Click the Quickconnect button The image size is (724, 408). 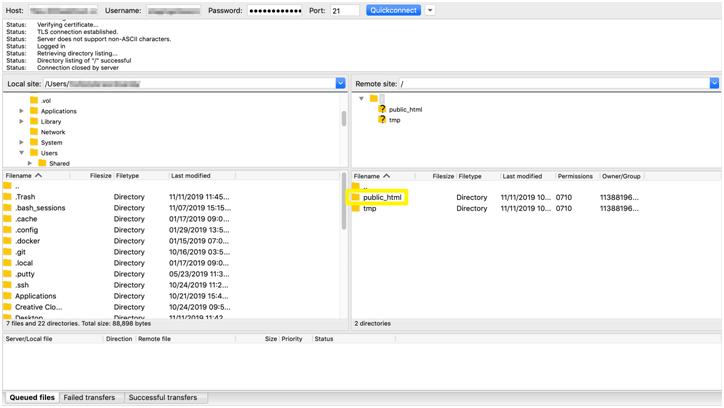tap(393, 10)
